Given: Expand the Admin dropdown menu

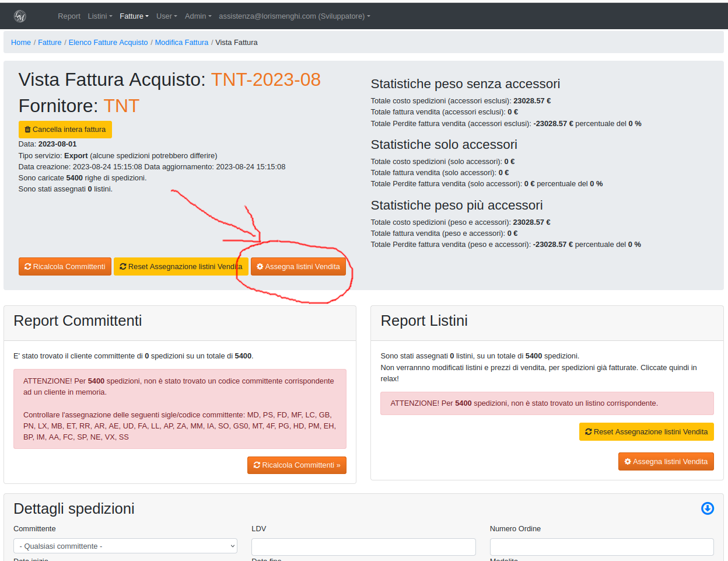Looking at the screenshot, I should pos(198,16).
